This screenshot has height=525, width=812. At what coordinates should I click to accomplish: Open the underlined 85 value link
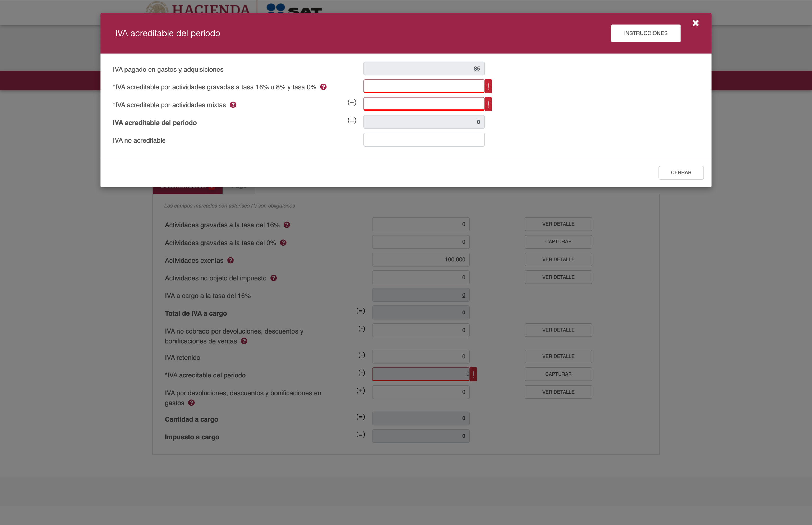(x=477, y=69)
